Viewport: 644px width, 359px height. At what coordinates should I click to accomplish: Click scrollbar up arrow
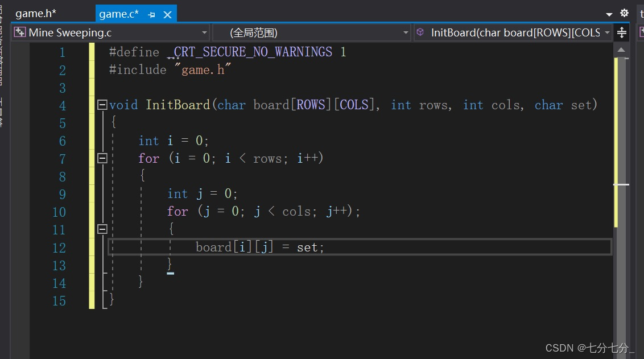click(621, 49)
